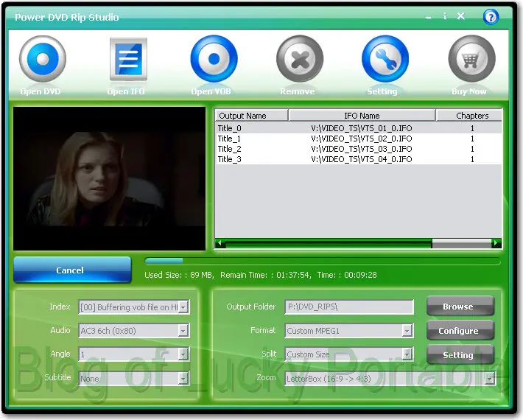
Task: Select the Title_0 row
Action: click(358, 128)
